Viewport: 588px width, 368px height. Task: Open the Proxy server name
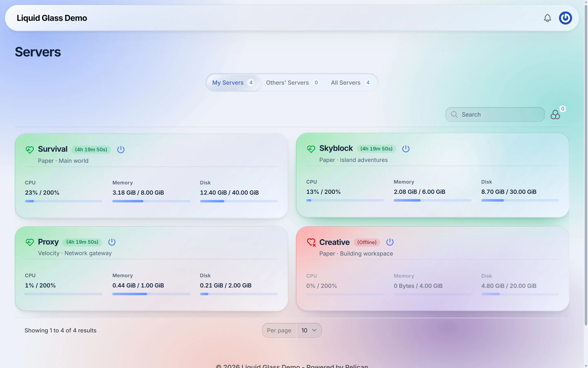pyautogui.click(x=48, y=242)
